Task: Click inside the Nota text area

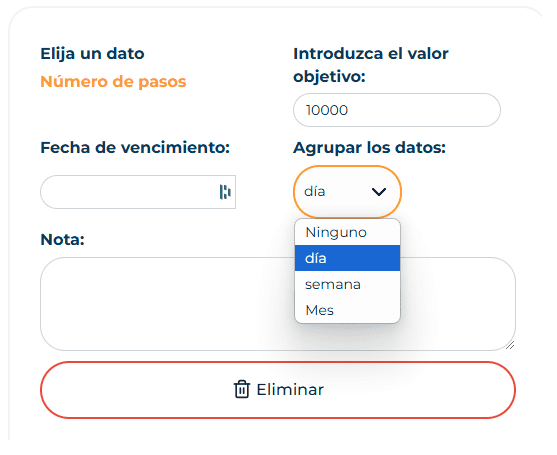Action: point(278,304)
